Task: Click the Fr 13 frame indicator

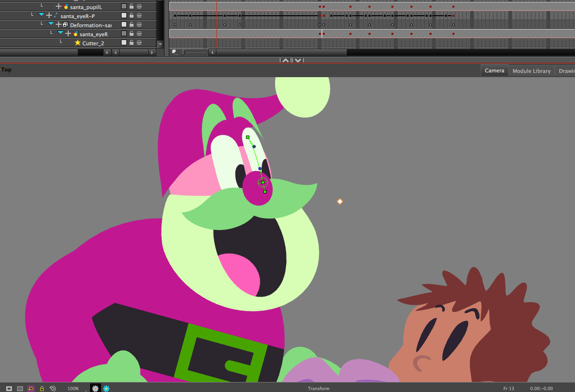Action: (509, 389)
